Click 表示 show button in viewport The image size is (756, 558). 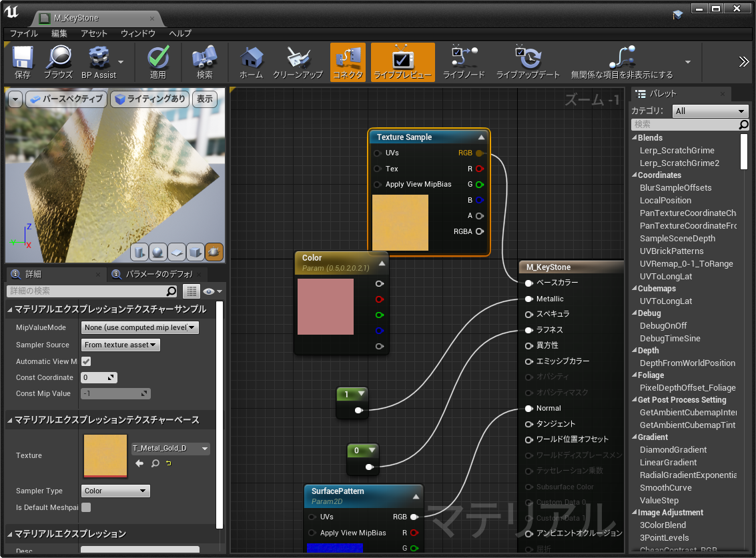(x=204, y=99)
